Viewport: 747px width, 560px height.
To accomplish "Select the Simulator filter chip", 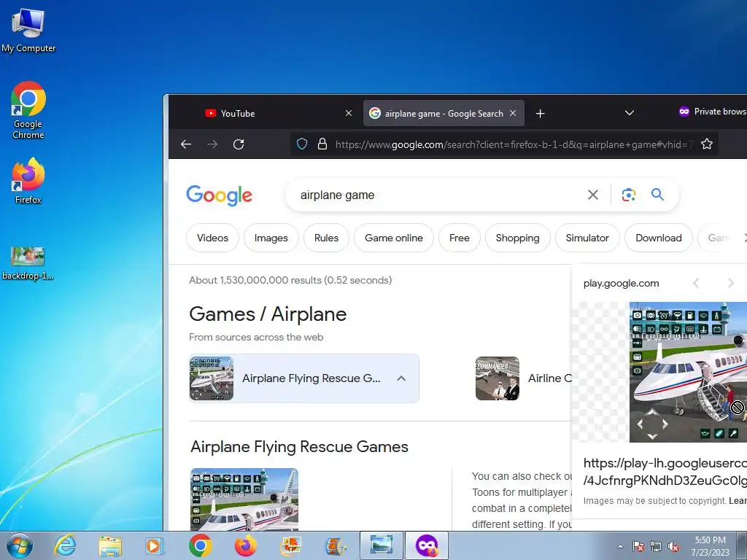I will (x=587, y=238).
